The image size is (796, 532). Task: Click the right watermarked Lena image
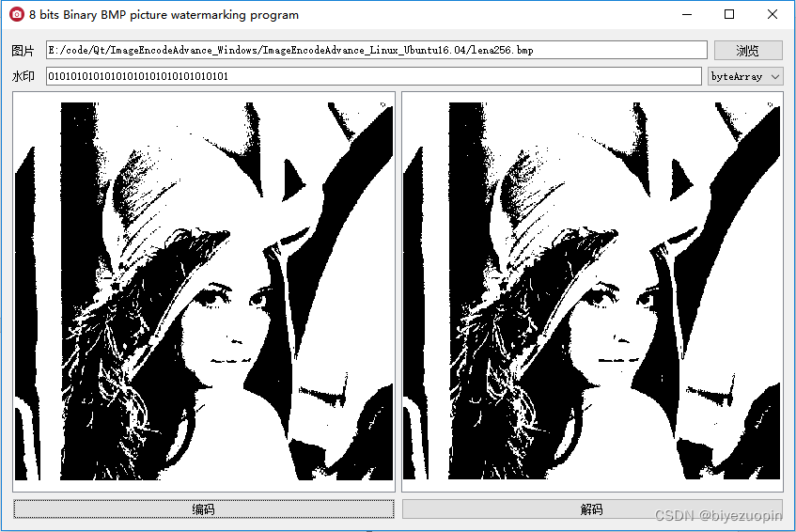(591, 290)
